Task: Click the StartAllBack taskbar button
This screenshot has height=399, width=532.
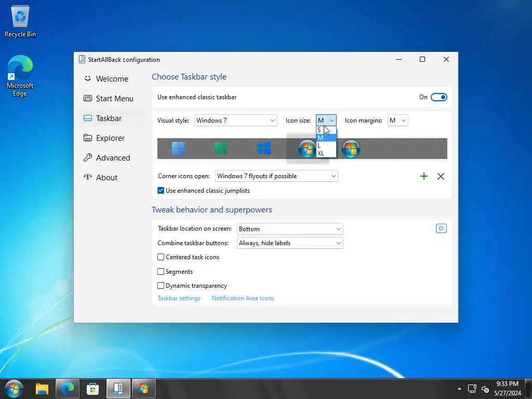Action: tap(118, 389)
